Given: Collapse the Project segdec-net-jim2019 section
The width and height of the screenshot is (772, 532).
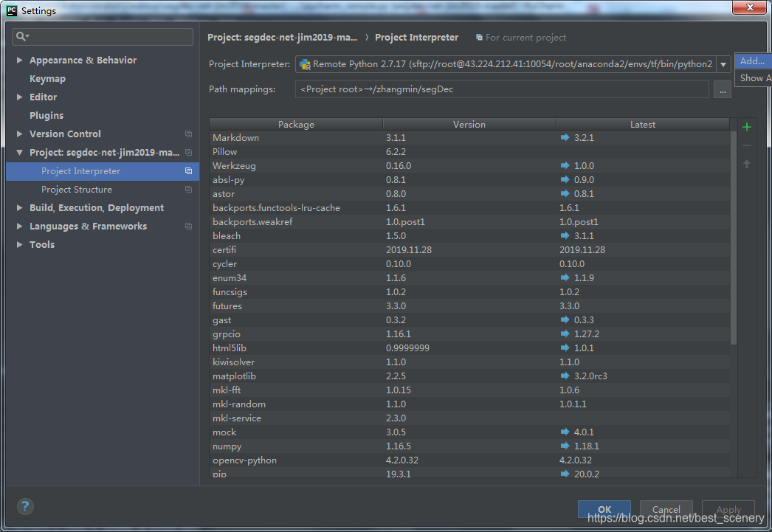Looking at the screenshot, I should 19,153.
